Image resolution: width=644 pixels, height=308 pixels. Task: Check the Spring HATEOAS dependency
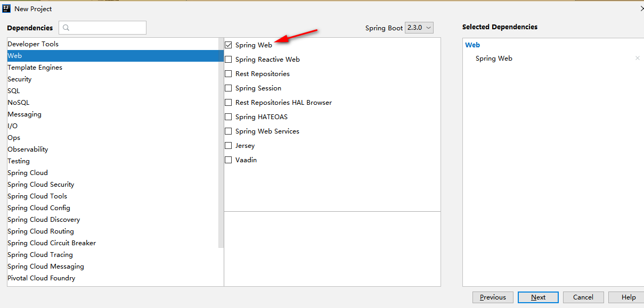229,117
